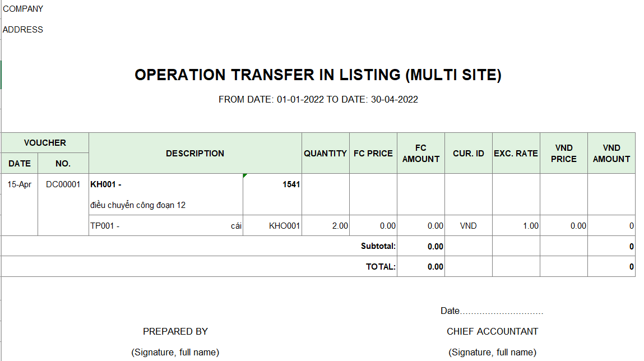Click the report title Operation Transfer In Listing
This screenshot has height=361, width=644.
tap(318, 75)
